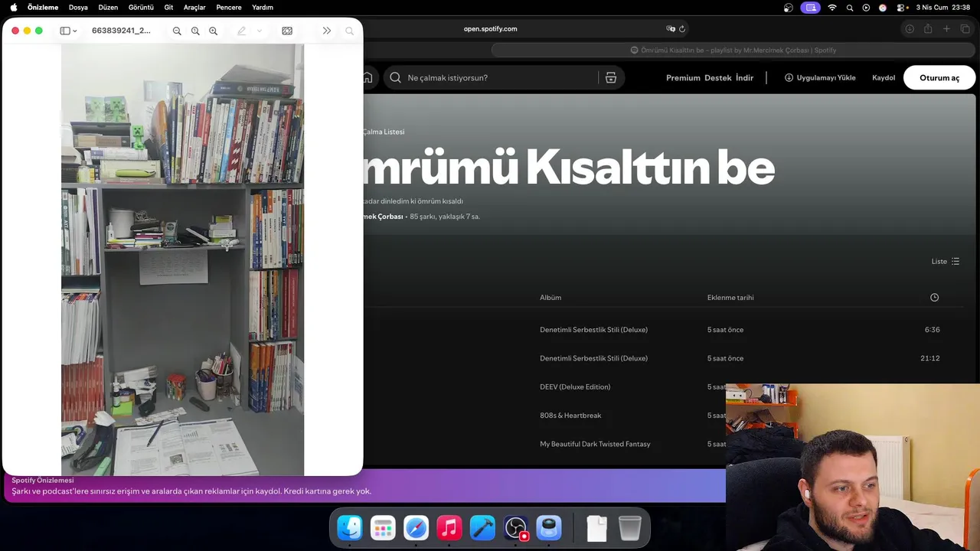
Task: Open Preview from the Dock
Action: 549,528
